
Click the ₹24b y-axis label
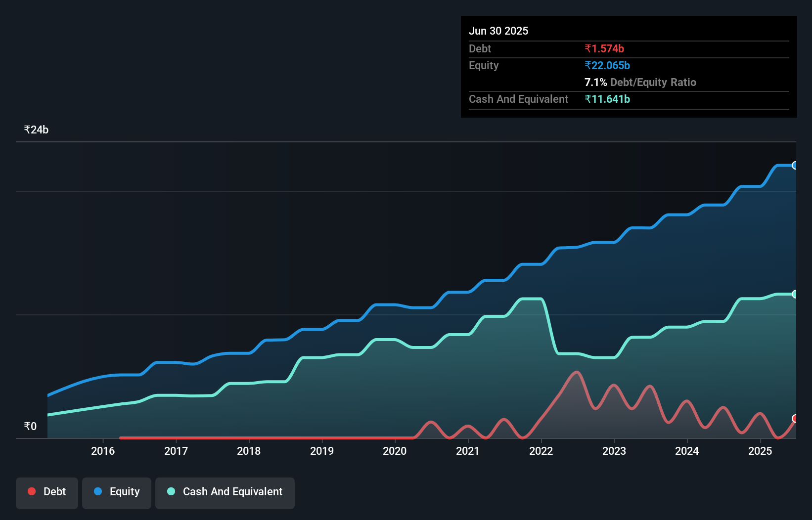(36, 130)
